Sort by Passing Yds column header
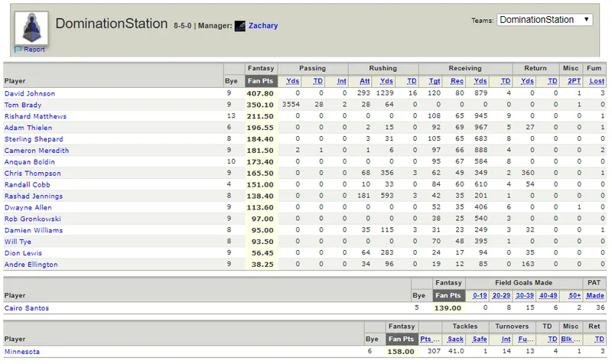The height and width of the screenshot is (364, 612). tap(292, 81)
